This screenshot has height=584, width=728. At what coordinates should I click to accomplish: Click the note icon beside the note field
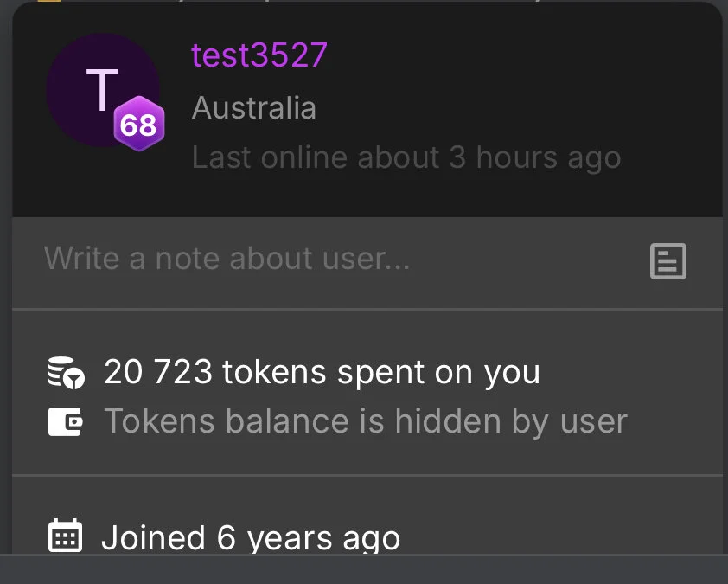667,261
